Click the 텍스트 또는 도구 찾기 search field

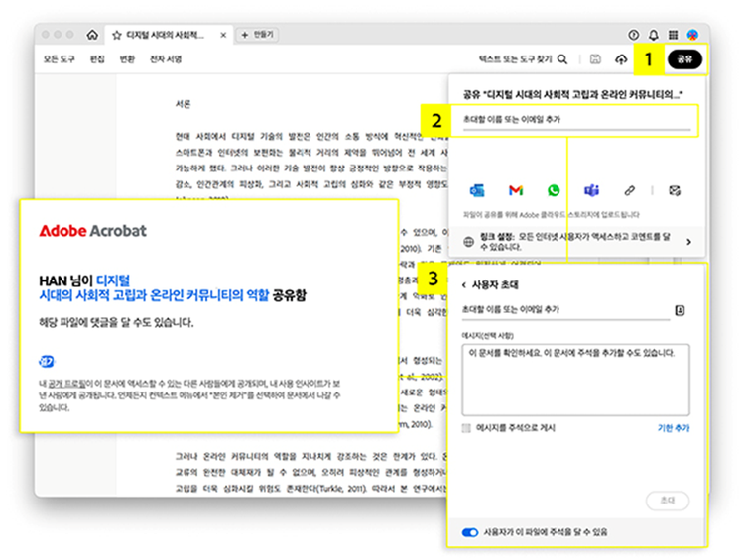[x=515, y=59]
